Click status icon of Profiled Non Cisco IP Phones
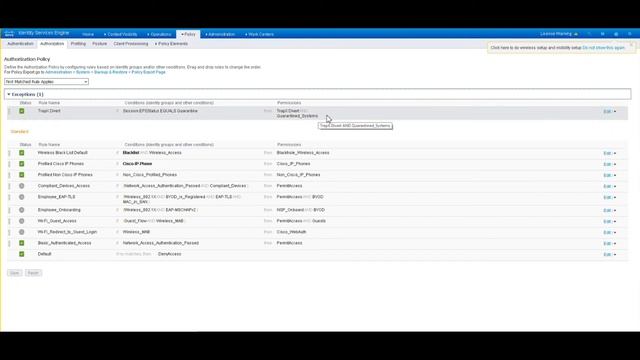The height and width of the screenshot is (360, 640). [x=22, y=175]
